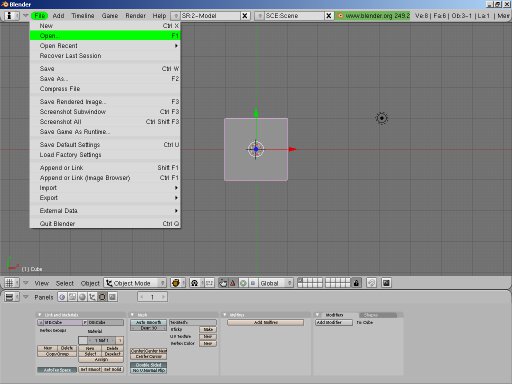Expand the Open Recent submenu
The height and width of the screenshot is (384, 512).
pyautogui.click(x=105, y=46)
